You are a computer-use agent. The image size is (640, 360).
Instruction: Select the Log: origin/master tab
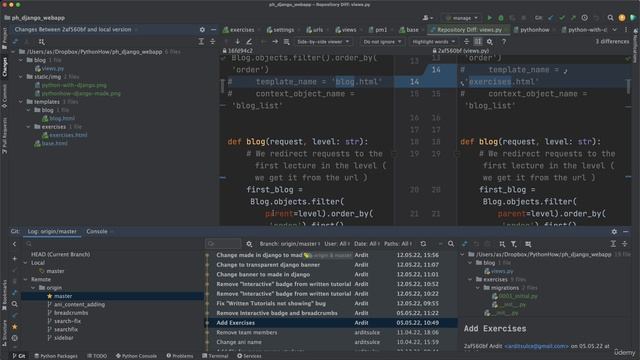pos(52,231)
